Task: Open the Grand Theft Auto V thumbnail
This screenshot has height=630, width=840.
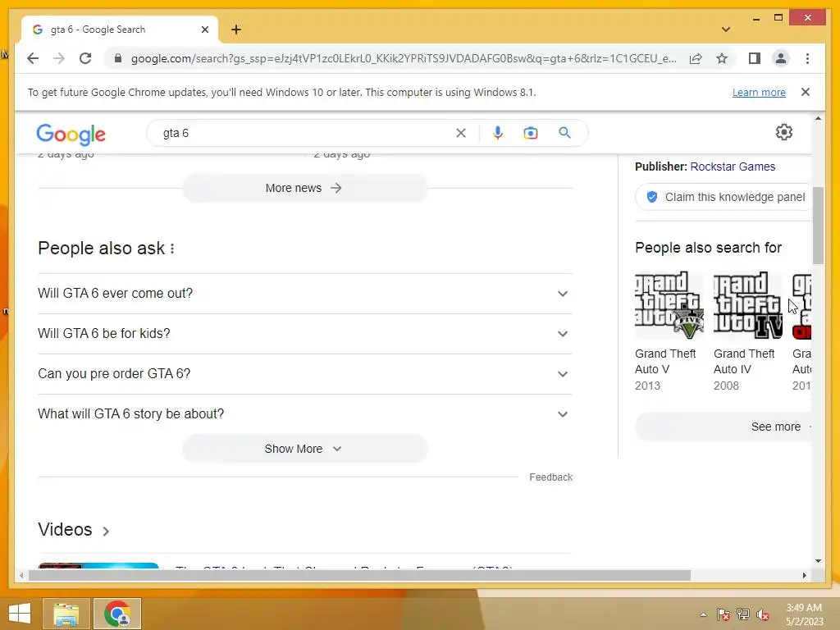Action: coord(669,305)
